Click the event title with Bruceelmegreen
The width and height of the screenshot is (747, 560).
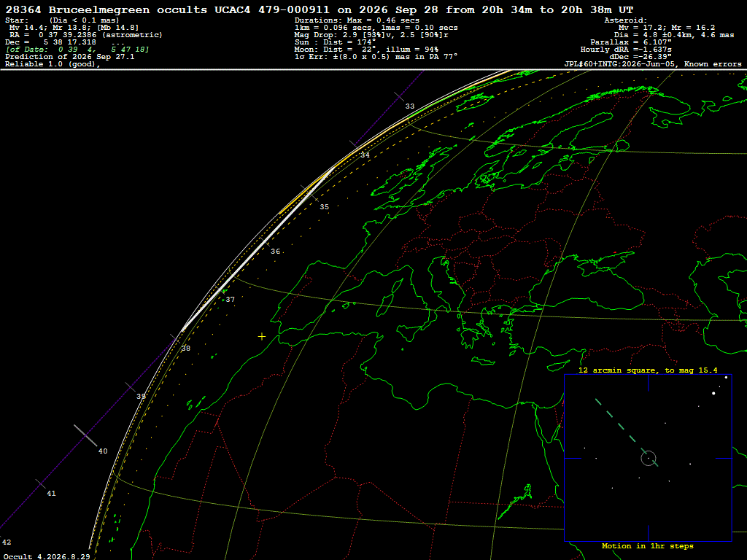320,9
